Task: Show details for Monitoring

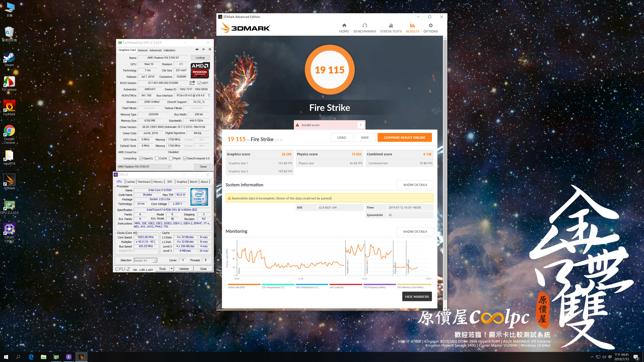Action: point(415,232)
